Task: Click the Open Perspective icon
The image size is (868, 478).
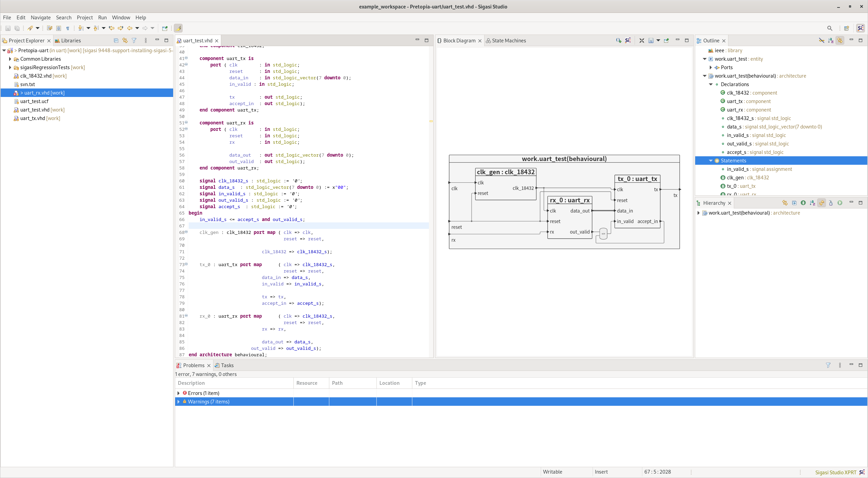Action: point(847,28)
